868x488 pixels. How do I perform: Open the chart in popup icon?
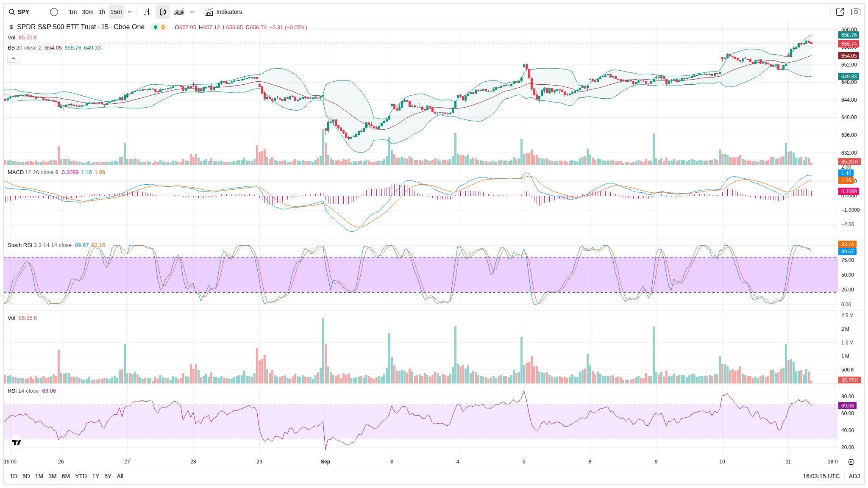pyautogui.click(x=840, y=12)
